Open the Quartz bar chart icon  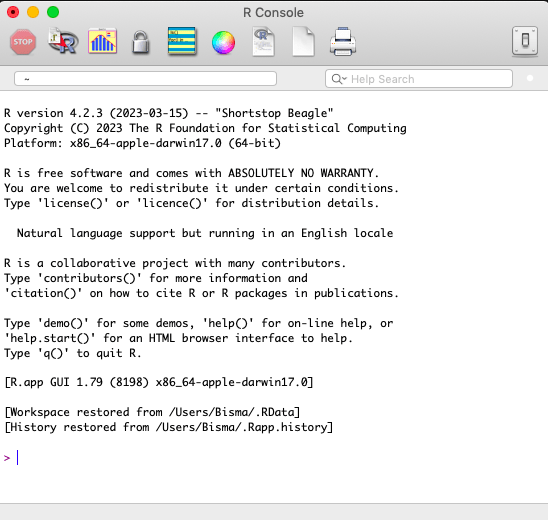102,41
